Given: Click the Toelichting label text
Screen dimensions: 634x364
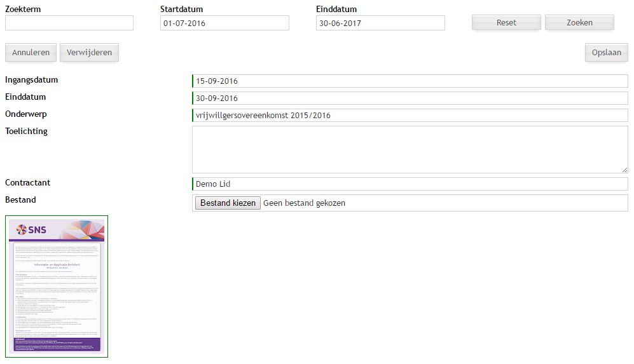Looking at the screenshot, I should click(x=26, y=131).
